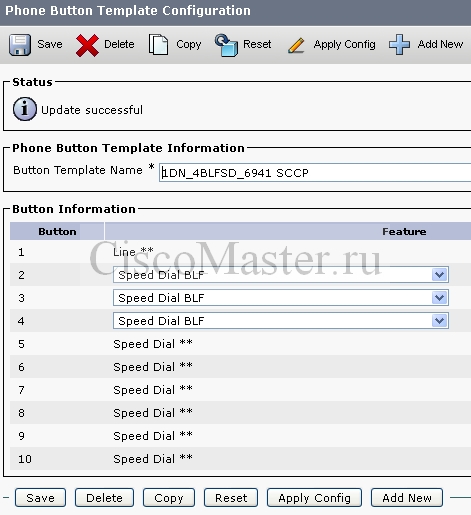Select Add New label in top toolbar
Image resolution: width=471 pixels, height=515 pixels.
tap(440, 44)
